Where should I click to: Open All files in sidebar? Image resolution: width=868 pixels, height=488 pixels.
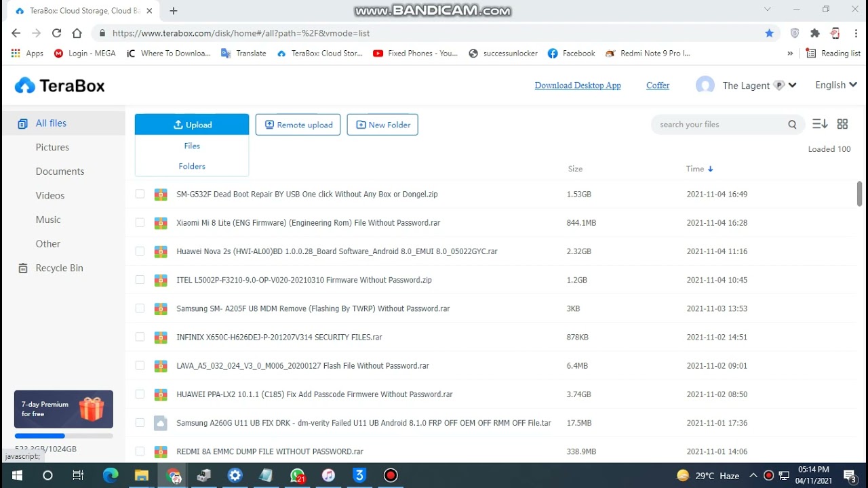tap(63, 123)
